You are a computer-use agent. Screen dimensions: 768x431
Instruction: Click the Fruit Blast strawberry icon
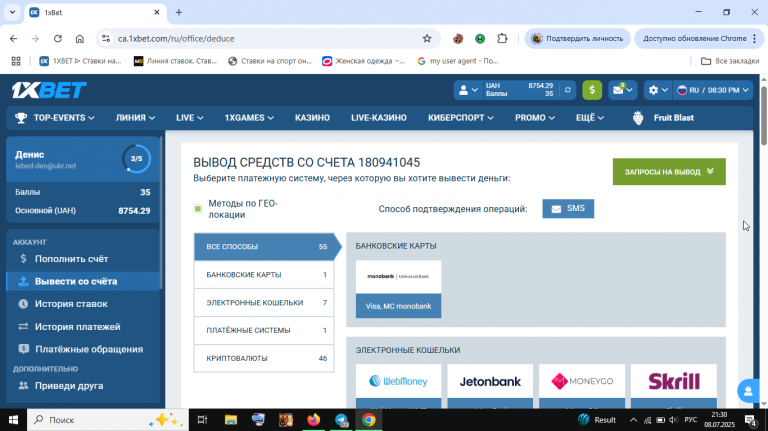click(x=638, y=118)
